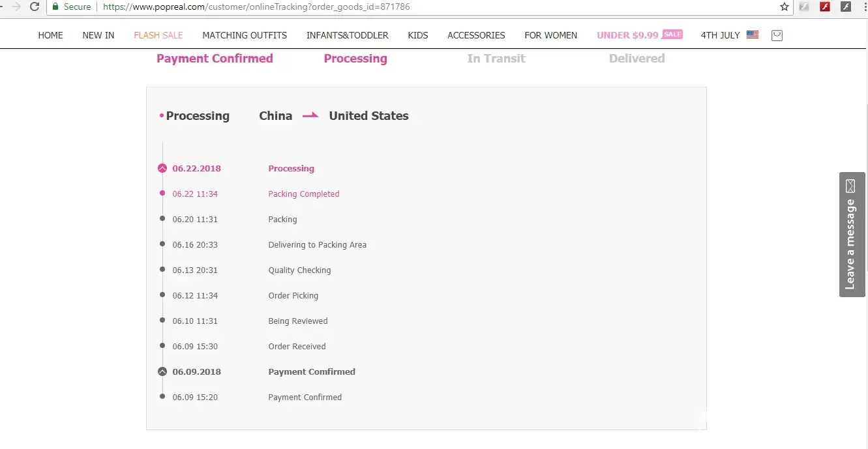Select the In Transit status step
This screenshot has height=449, width=868.
click(x=496, y=59)
